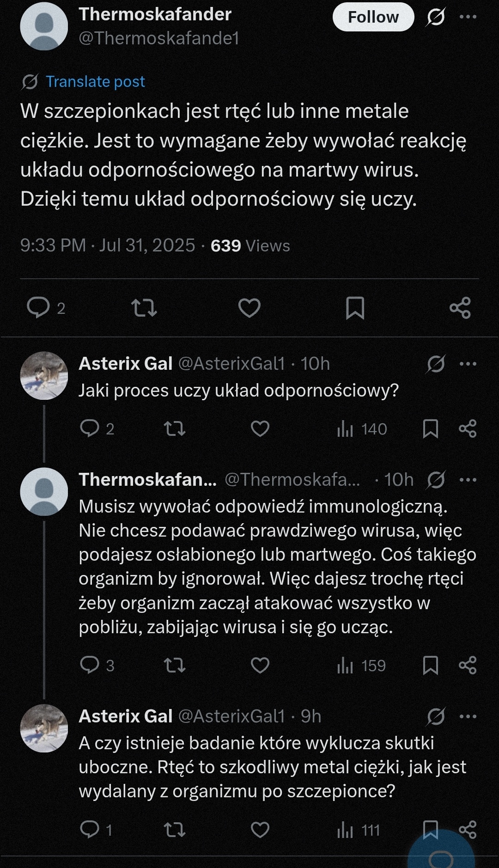Like Asterix Gal's first reply
499x868 pixels.
point(260,429)
